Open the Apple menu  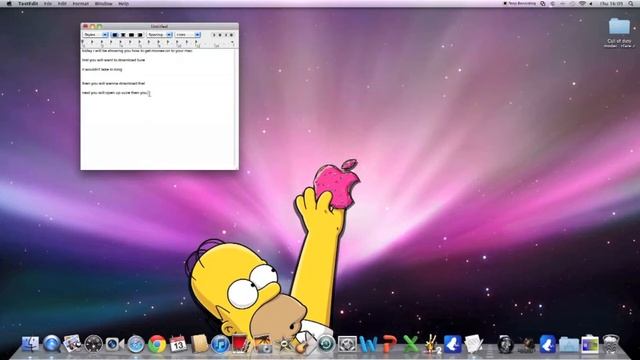click(9, 4)
